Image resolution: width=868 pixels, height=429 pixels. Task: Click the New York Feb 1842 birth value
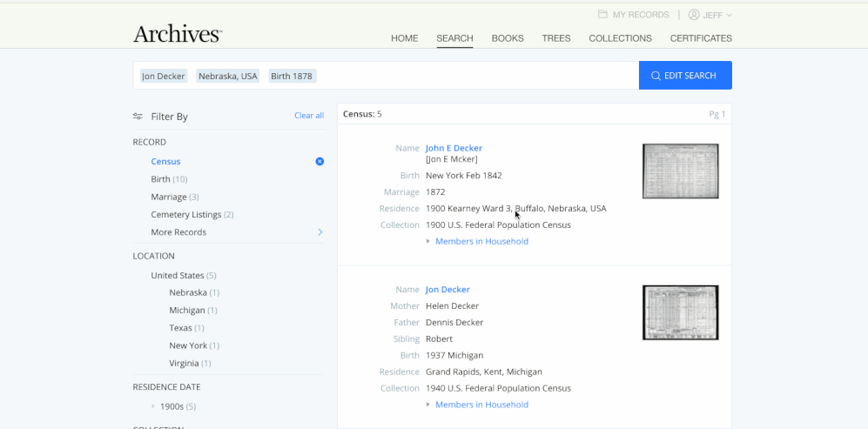pyautogui.click(x=464, y=176)
